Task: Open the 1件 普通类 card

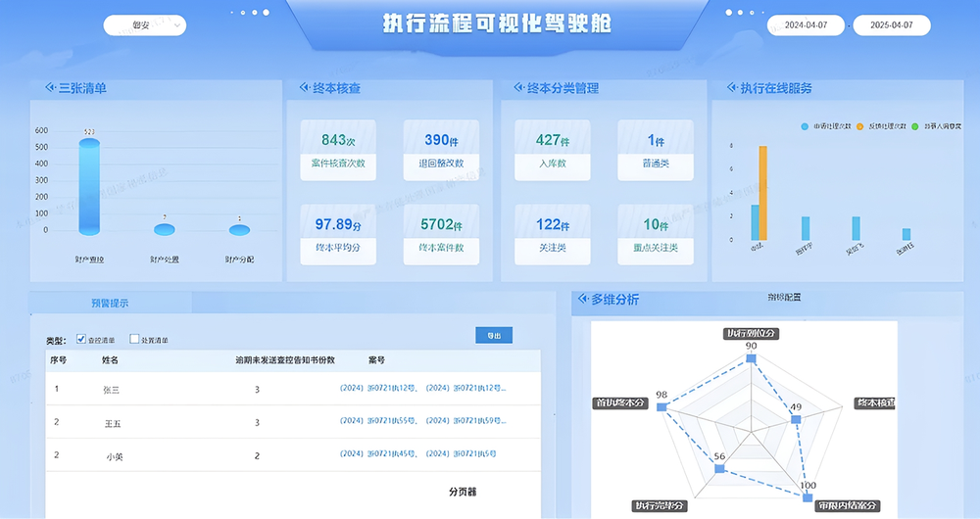Action: coord(656,151)
